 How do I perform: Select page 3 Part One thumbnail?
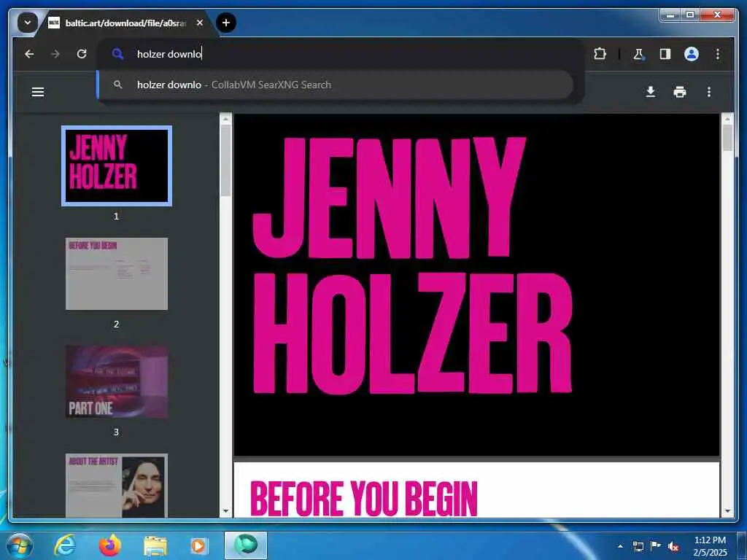[117, 382]
